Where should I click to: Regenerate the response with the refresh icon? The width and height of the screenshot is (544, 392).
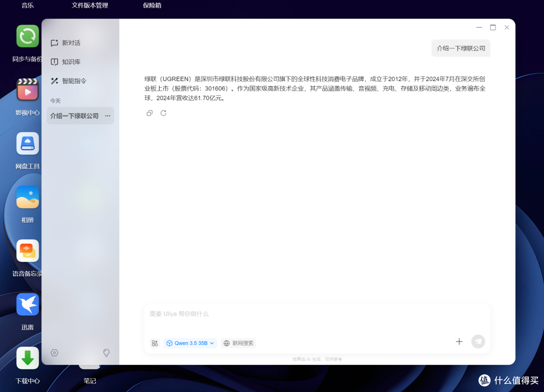163,113
